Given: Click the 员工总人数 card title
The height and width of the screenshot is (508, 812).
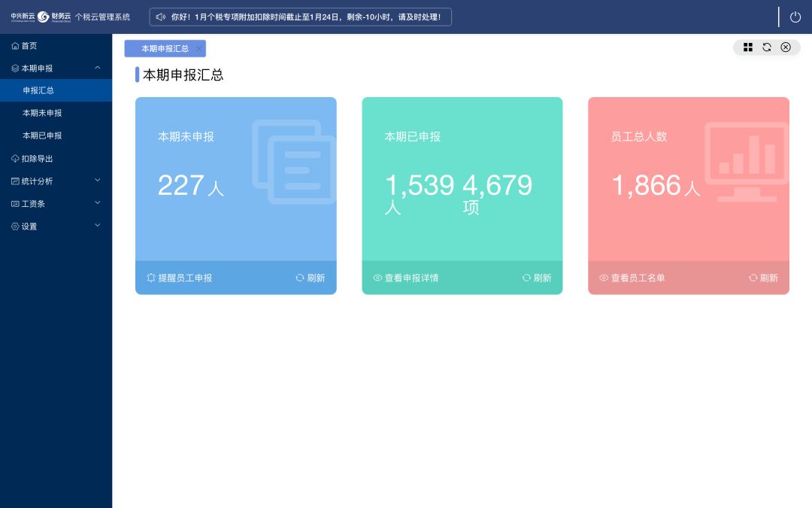Looking at the screenshot, I should coord(639,137).
